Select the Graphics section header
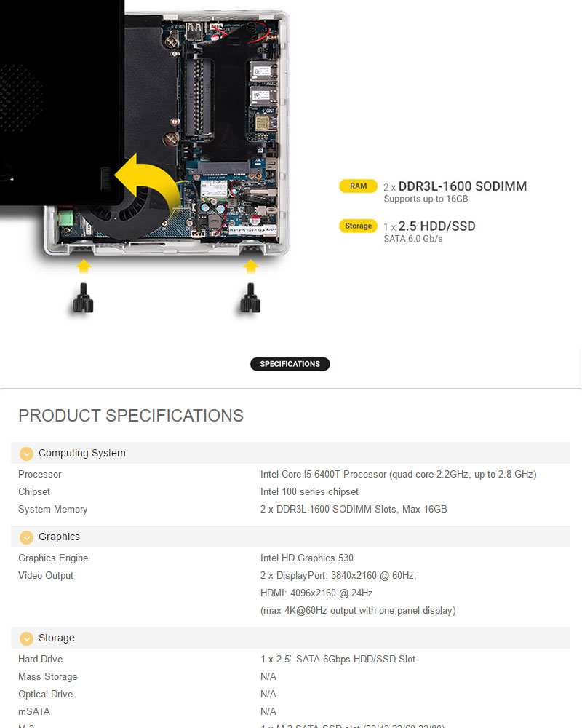Viewport: 582px width, 728px height. point(290,537)
